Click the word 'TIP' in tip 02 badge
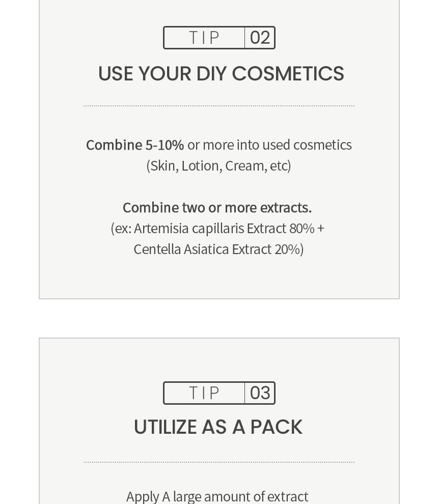 (x=204, y=38)
